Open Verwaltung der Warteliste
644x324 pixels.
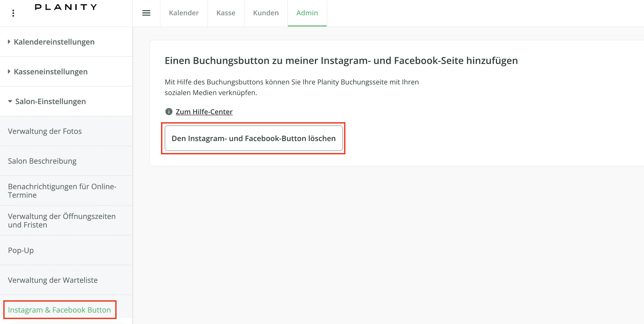click(53, 280)
